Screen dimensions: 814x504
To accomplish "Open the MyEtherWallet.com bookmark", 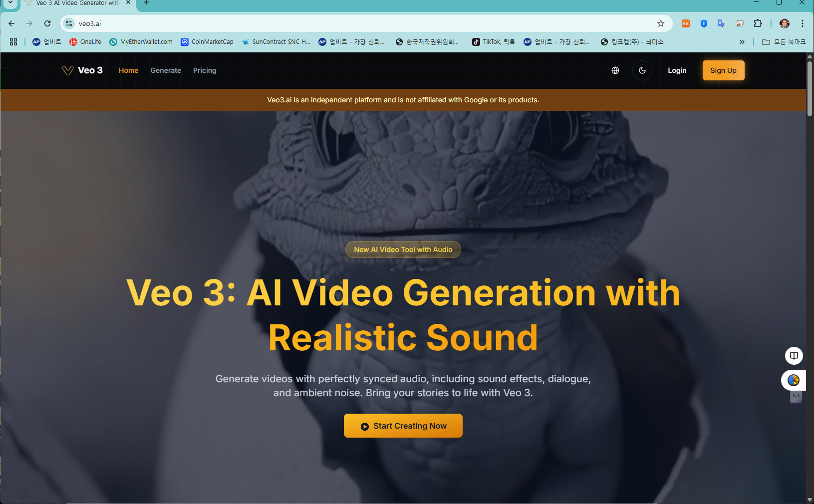I will (141, 42).
